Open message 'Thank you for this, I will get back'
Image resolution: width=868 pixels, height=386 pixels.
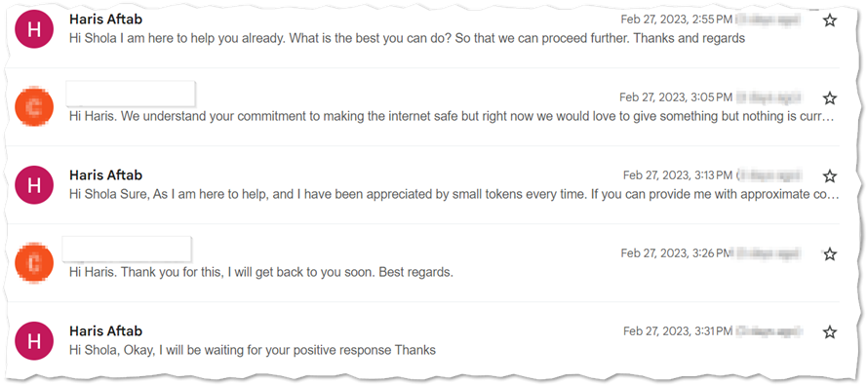[260, 273]
